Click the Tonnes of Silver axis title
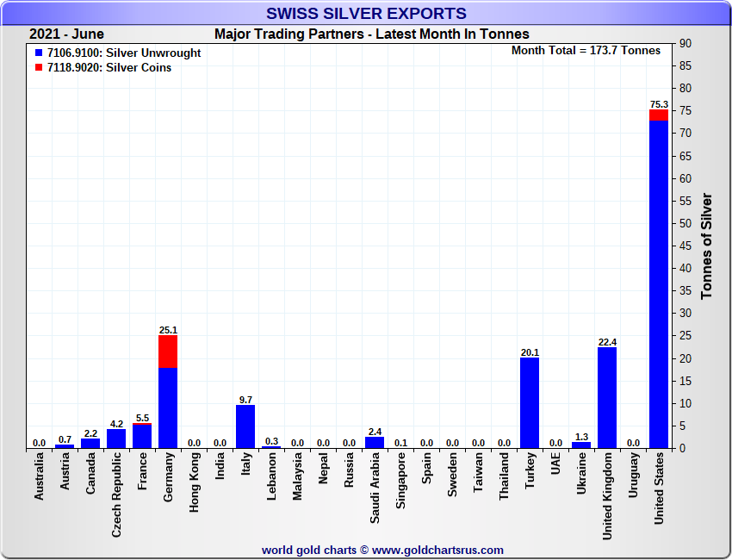 707,246
